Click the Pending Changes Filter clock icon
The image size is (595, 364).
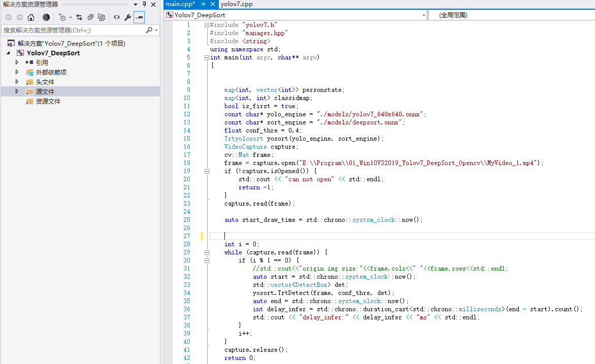click(x=62, y=17)
